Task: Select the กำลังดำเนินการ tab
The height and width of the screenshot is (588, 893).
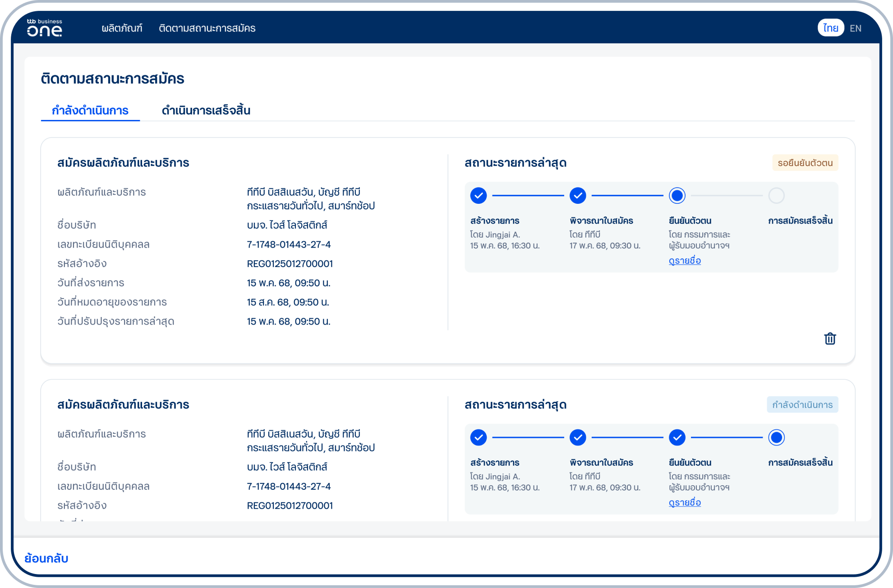Action: point(90,110)
